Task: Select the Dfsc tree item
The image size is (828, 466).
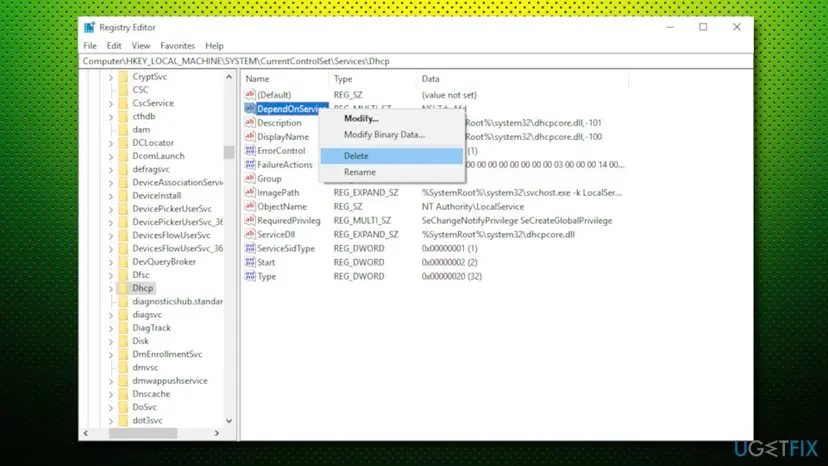Action: pyautogui.click(x=140, y=275)
